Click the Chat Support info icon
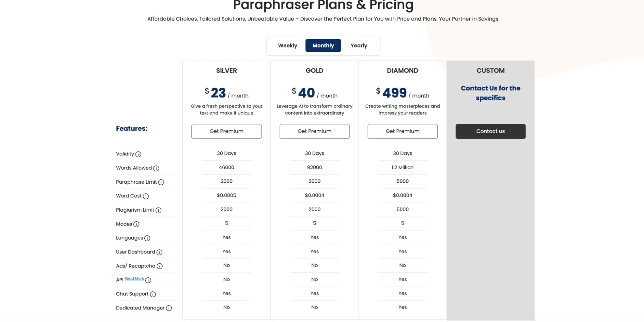 click(x=153, y=294)
